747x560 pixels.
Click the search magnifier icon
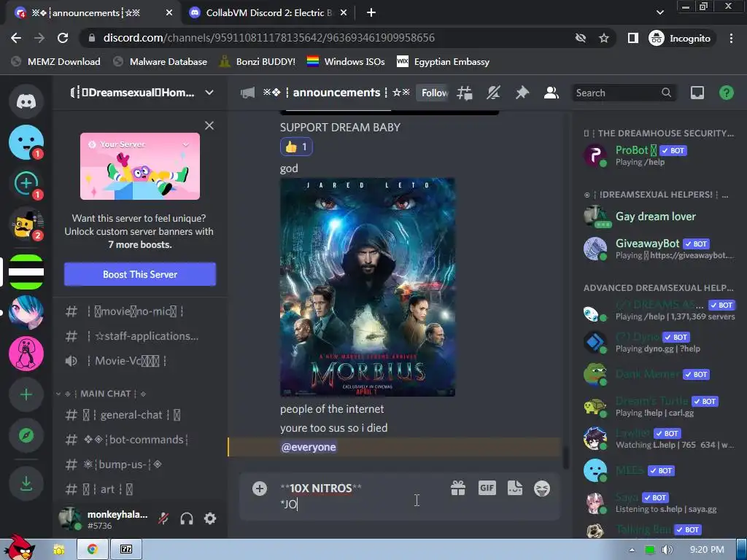[x=667, y=93]
